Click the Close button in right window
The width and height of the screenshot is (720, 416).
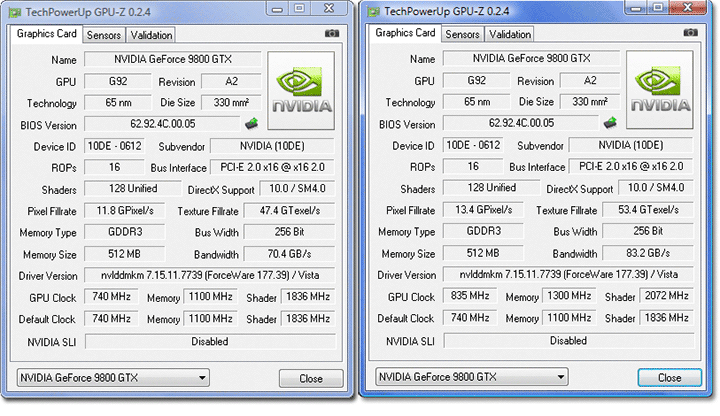click(669, 378)
